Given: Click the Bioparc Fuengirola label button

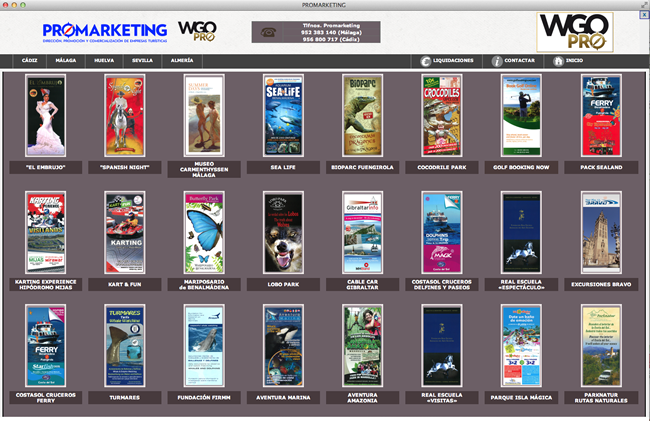Looking at the screenshot, I should [362, 167].
